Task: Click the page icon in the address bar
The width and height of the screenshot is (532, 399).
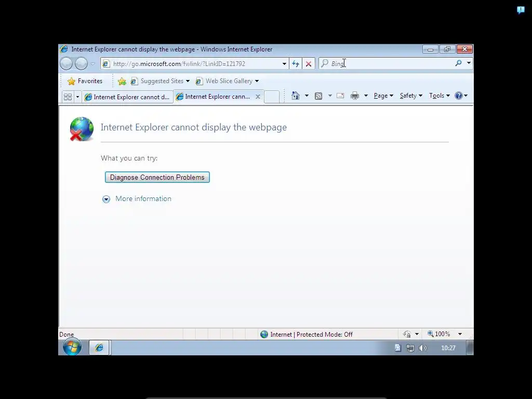Action: pyautogui.click(x=106, y=63)
